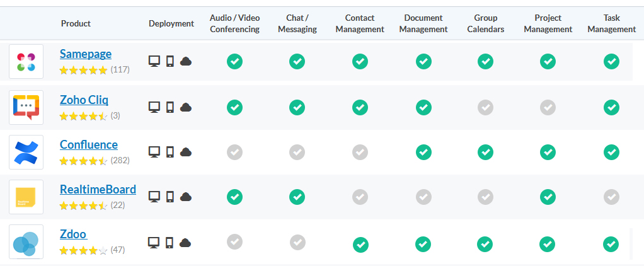Click Zdoo Audio/Video Conferencing gray checkmark
This screenshot has height=266, width=644.
234,241
